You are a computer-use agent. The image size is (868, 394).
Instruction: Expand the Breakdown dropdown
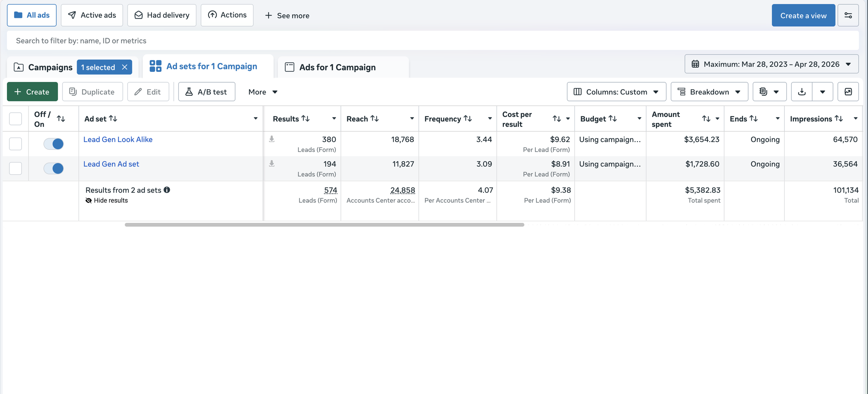point(709,92)
